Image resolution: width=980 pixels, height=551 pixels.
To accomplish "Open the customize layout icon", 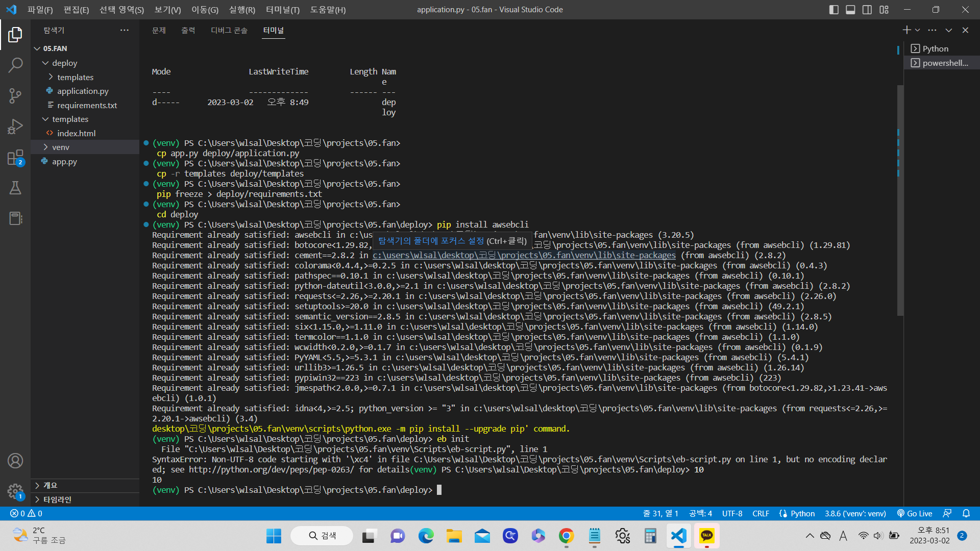I will (x=884, y=10).
